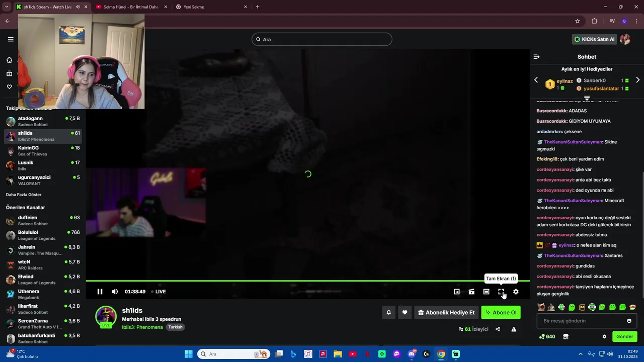Viewport: 644px width, 362px height.
Task: Open Elwind League of Legends channel
Action: pos(43,280)
